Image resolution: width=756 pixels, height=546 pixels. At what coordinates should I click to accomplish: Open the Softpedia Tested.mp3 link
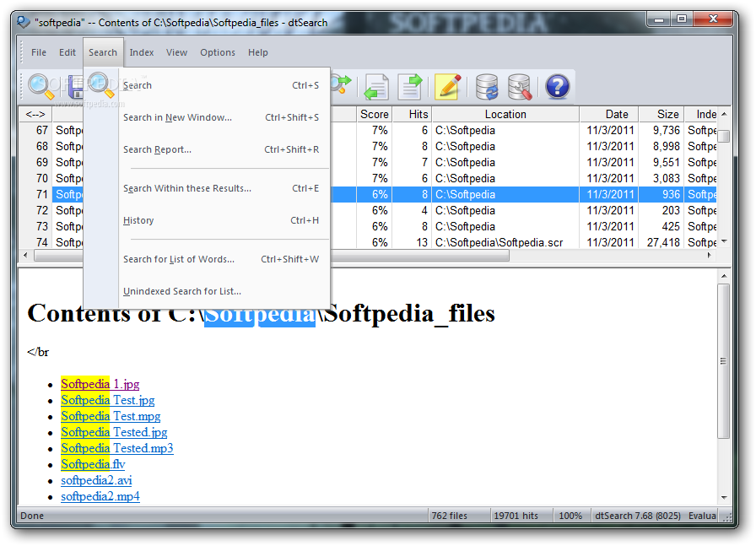pos(116,448)
